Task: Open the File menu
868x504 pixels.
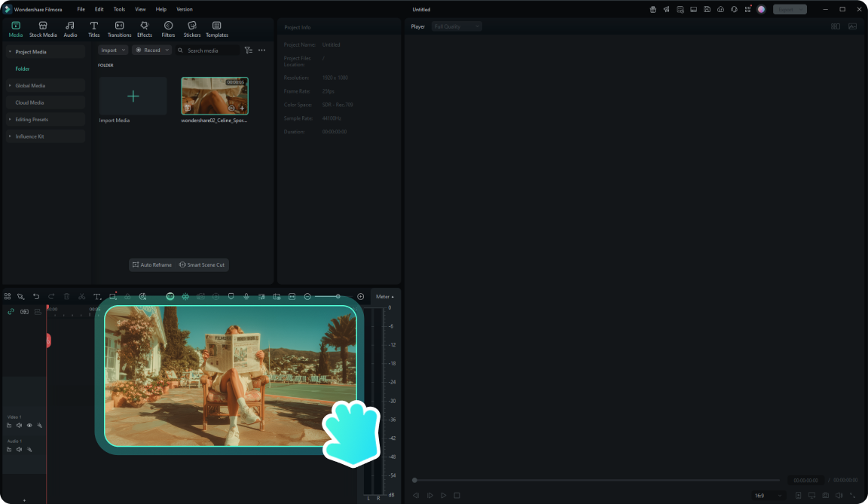Action: coord(81,9)
